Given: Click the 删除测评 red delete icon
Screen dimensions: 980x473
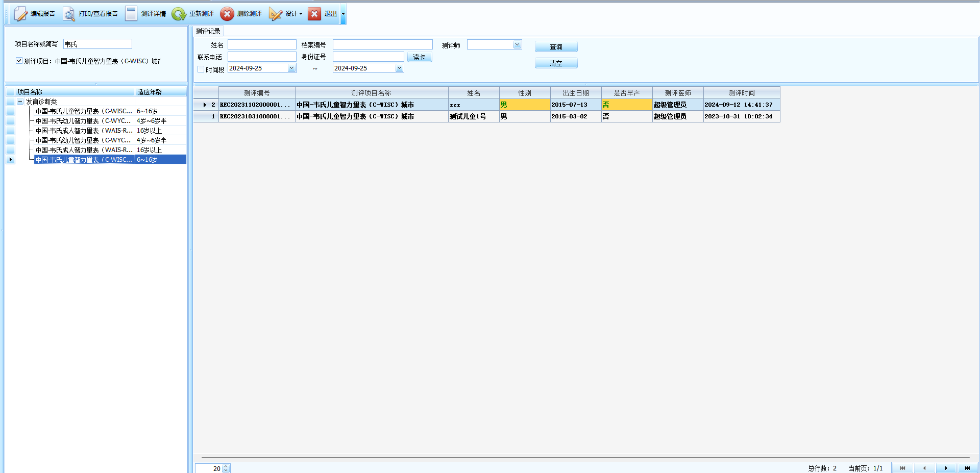Looking at the screenshot, I should (x=227, y=14).
